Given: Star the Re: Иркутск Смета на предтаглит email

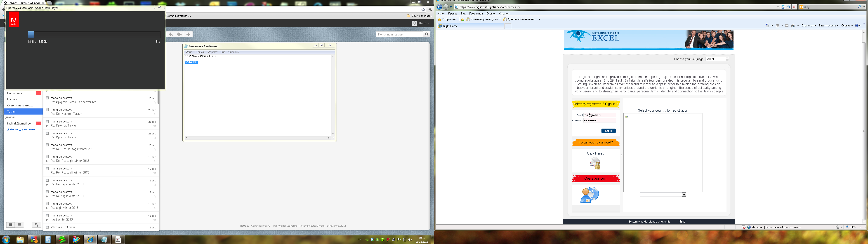Looking at the screenshot, I should tap(155, 102).
